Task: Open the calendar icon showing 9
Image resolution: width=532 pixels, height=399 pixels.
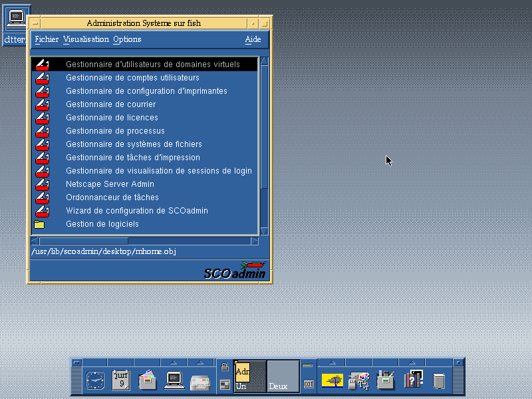Action: click(121, 380)
